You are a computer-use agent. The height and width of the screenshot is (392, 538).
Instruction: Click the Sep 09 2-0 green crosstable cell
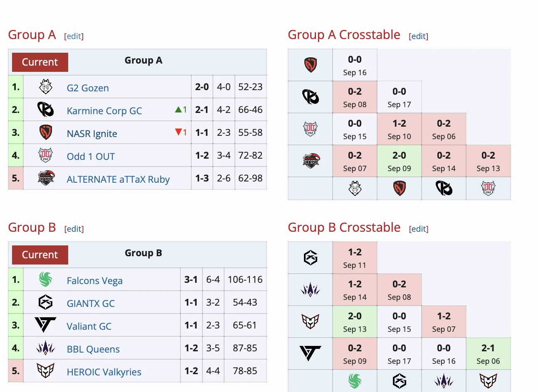click(x=399, y=161)
